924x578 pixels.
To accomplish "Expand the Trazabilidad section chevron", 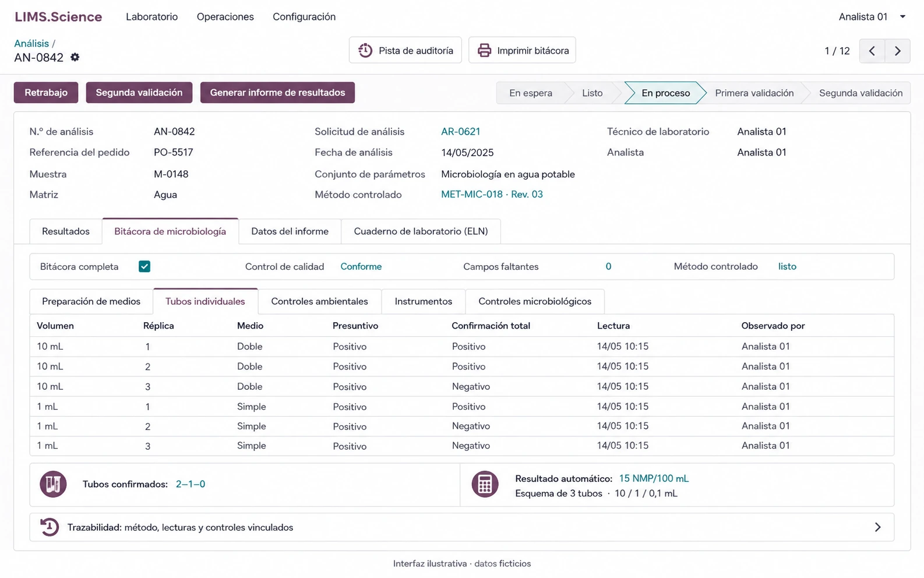I will [x=878, y=527].
